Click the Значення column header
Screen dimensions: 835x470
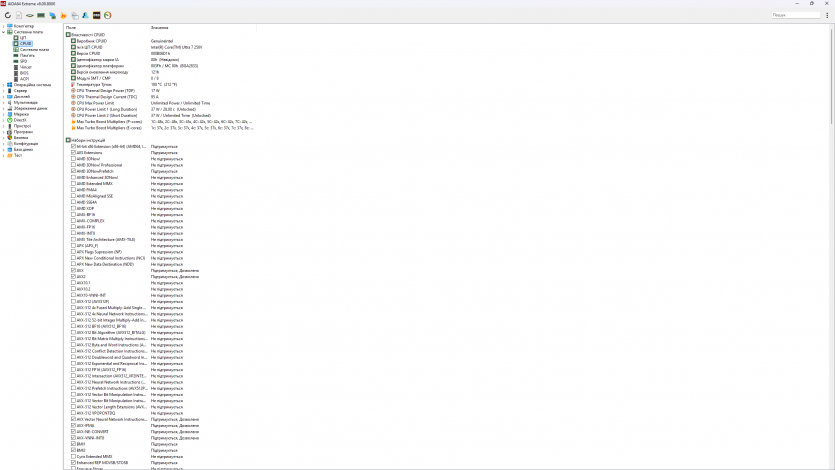(160, 26)
